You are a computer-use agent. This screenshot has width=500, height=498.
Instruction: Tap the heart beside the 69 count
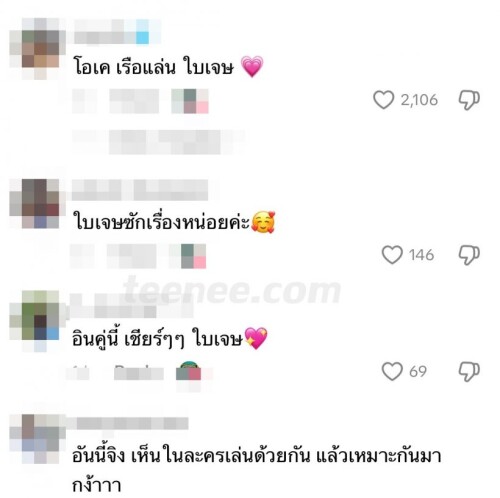(x=392, y=371)
